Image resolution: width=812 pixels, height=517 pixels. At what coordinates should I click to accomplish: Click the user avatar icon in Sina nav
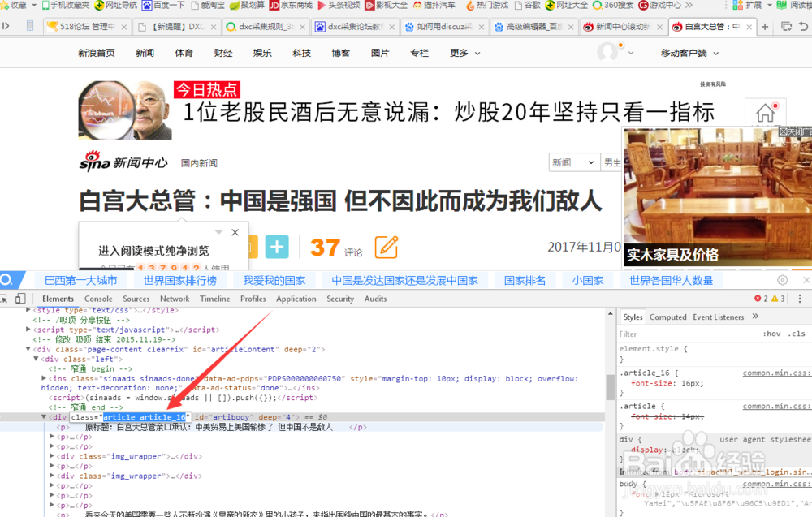(608, 52)
